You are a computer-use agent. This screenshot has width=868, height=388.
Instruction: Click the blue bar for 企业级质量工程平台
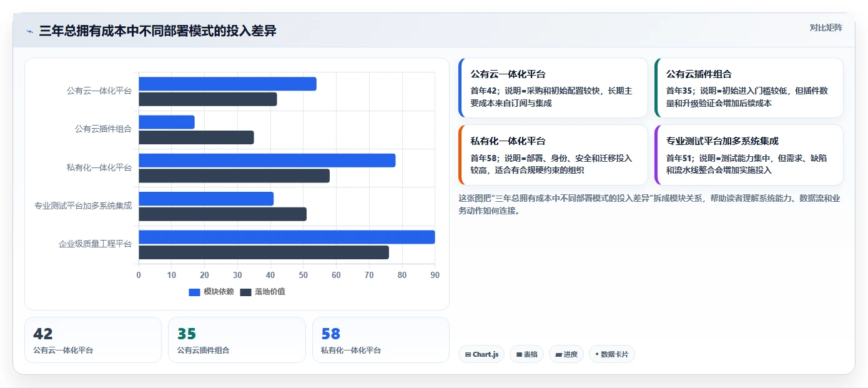tap(287, 237)
